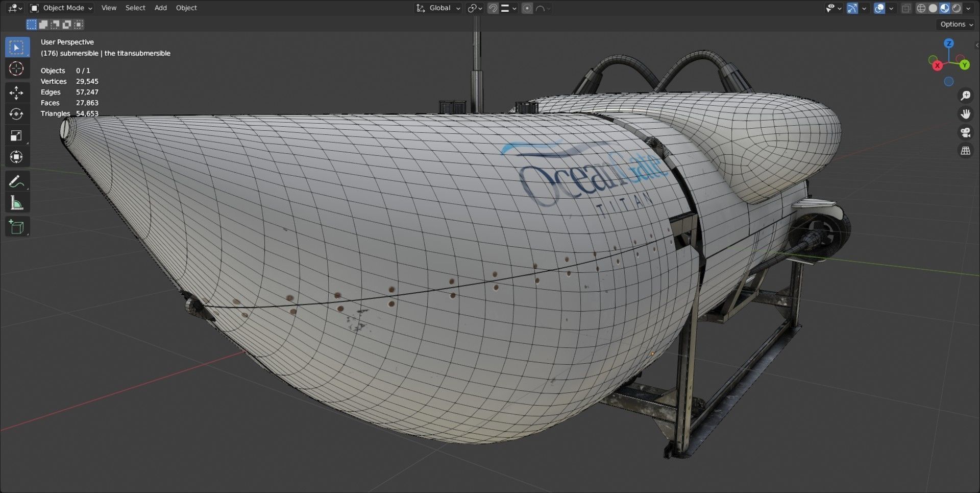
Task: Click the Pan hand navigation icon
Action: (965, 114)
